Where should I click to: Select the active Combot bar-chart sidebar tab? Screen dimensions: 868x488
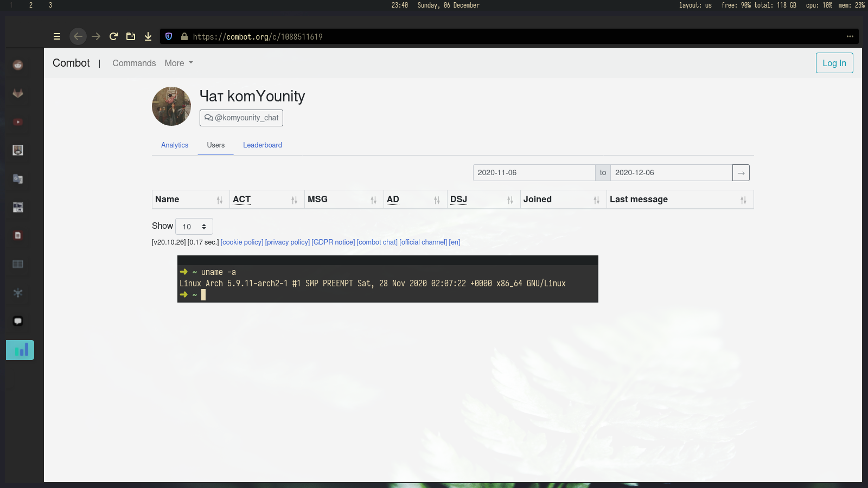[x=20, y=350]
